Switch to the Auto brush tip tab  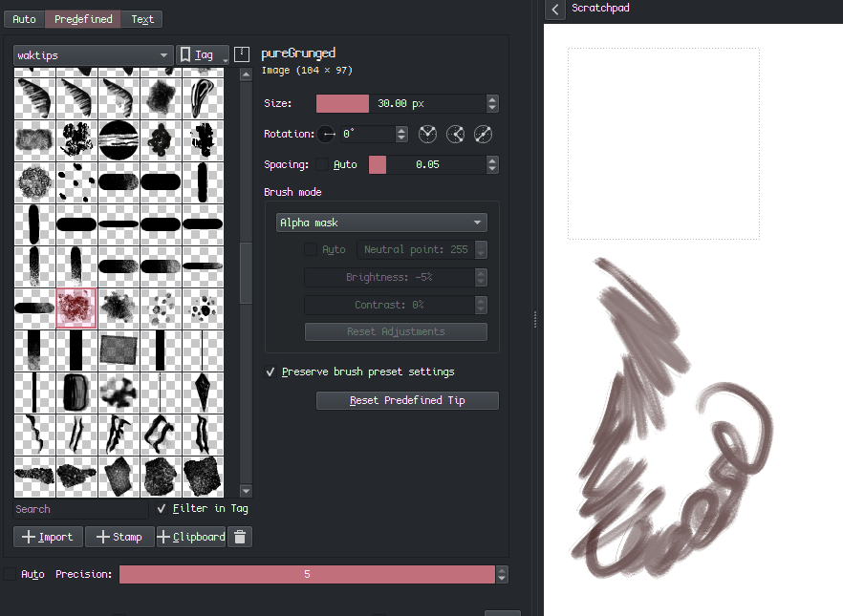click(24, 19)
